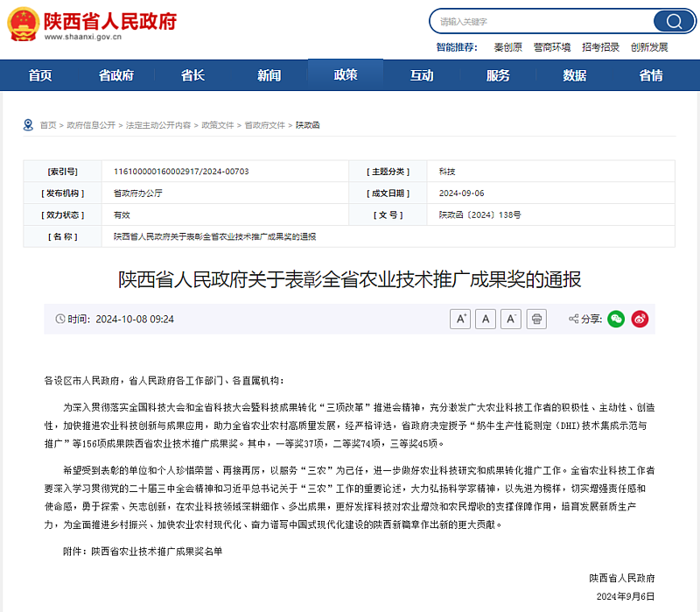Click the search magnifier button
This screenshot has width=700, height=612.
(x=674, y=21)
